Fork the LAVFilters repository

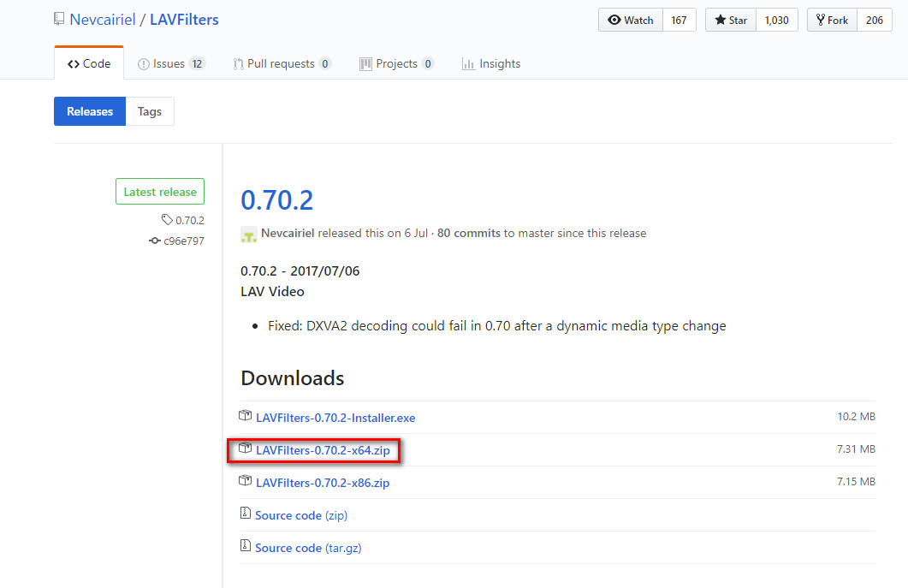[833, 20]
